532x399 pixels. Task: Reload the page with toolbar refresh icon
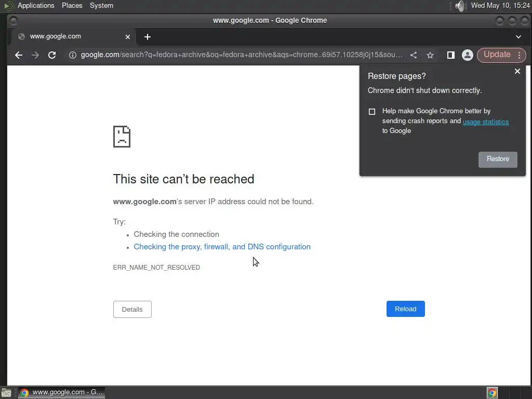point(52,55)
